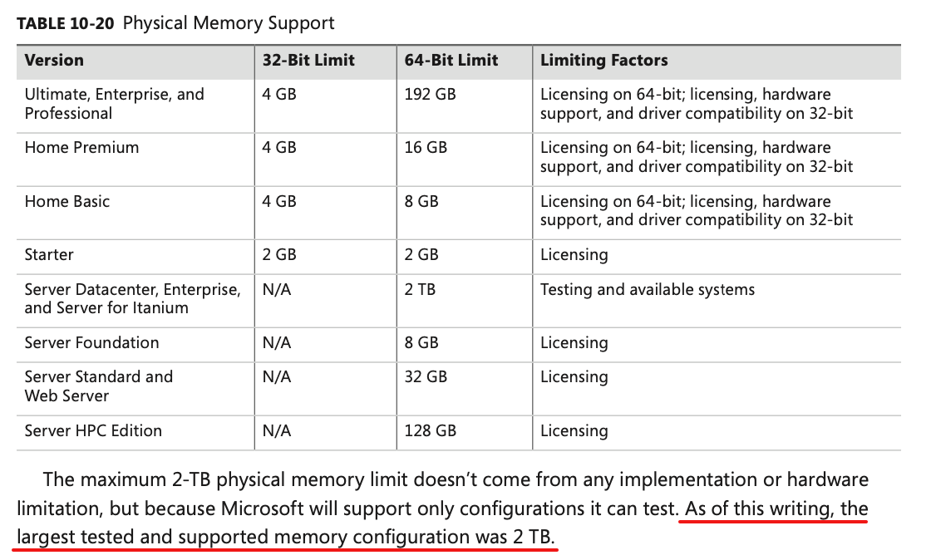This screenshot has width=936, height=560.
Task: Click the Server Foundation row label
Action: 91,342
